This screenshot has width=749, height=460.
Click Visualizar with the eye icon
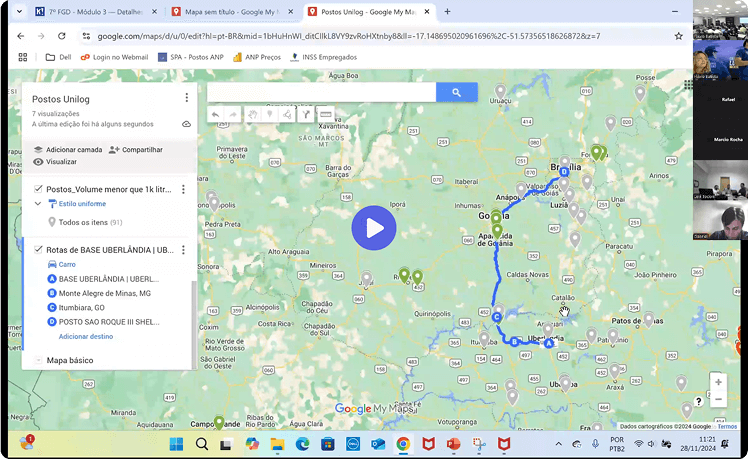[55, 162]
